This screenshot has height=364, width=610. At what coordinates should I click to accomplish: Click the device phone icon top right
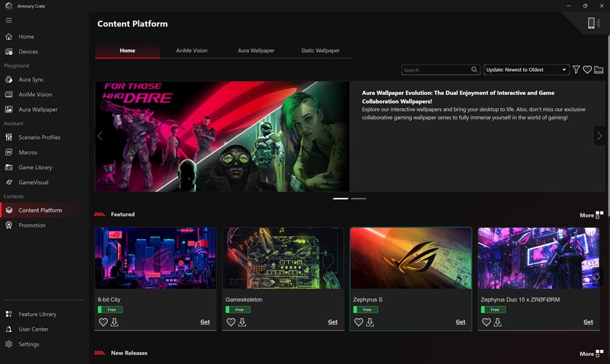click(592, 24)
